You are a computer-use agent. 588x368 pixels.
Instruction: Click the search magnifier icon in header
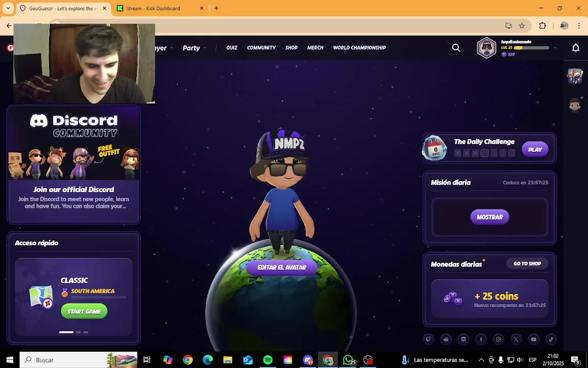coord(456,48)
